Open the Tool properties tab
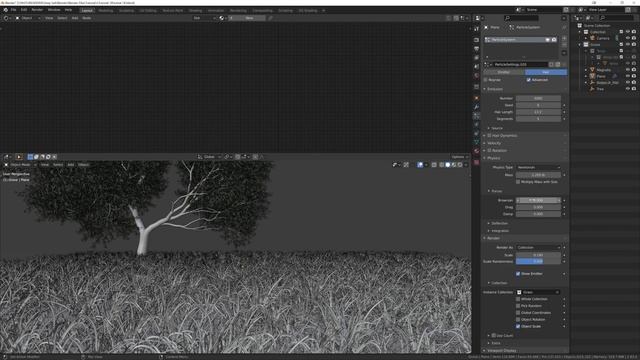Image resolution: width=640 pixels, height=360 pixels. click(476, 29)
